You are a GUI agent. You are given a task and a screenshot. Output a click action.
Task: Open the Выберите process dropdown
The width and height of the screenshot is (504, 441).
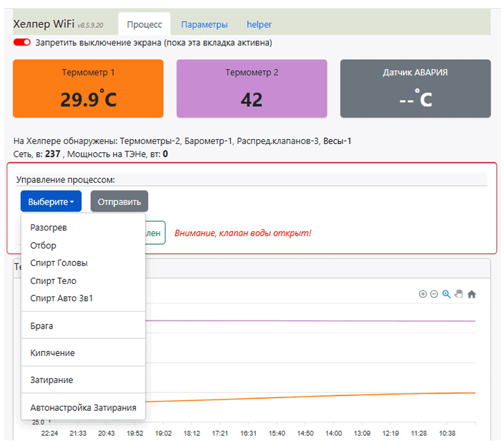[51, 202]
